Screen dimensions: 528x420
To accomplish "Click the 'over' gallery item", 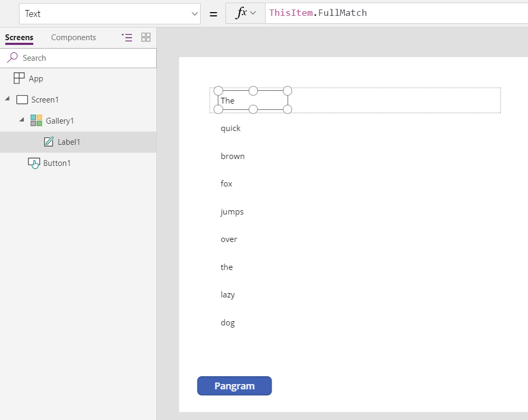I will (x=229, y=239).
